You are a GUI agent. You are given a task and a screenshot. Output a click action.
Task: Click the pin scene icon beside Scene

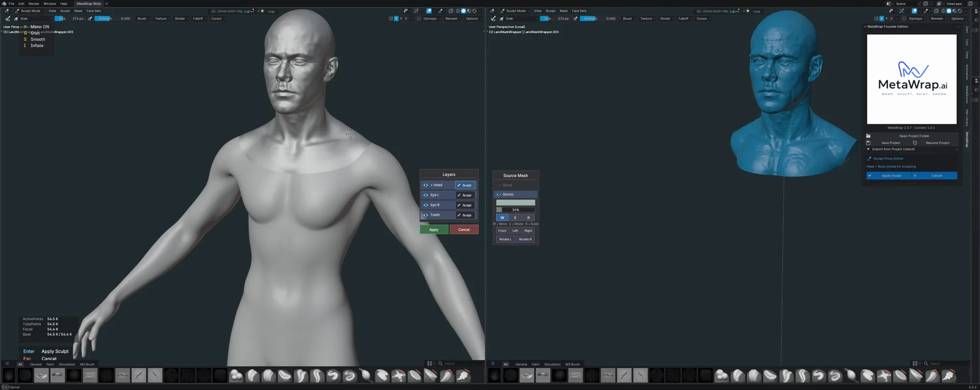tap(919, 4)
